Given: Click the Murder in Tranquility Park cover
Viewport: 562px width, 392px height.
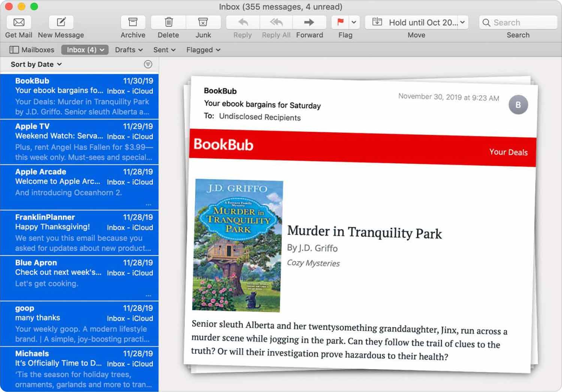Looking at the screenshot, I should [x=237, y=245].
